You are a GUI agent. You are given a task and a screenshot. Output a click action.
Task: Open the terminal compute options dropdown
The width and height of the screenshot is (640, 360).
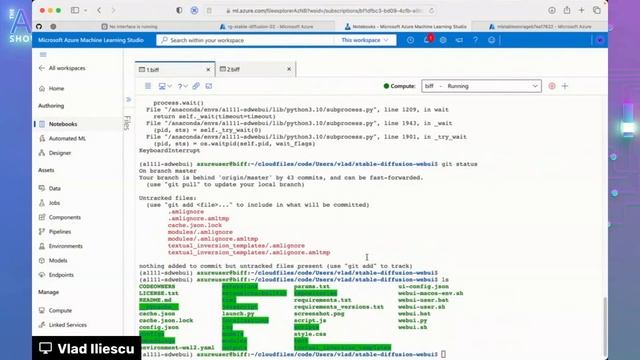click(165, 86)
